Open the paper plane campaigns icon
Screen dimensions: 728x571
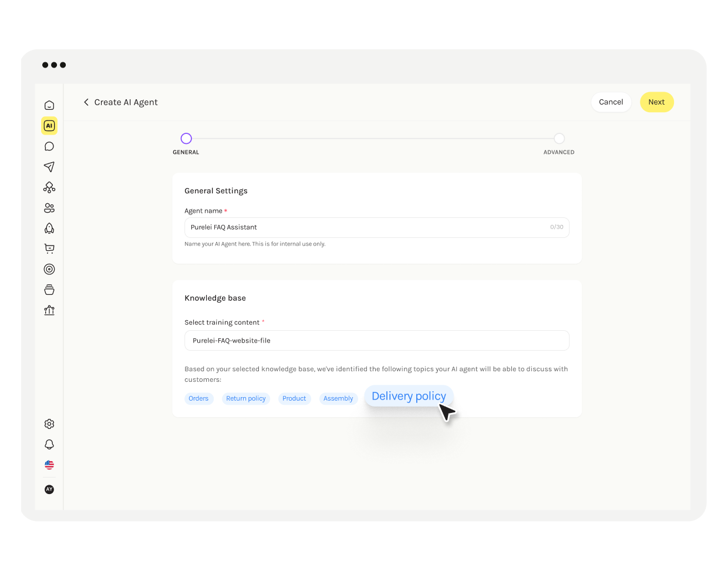coord(49,167)
